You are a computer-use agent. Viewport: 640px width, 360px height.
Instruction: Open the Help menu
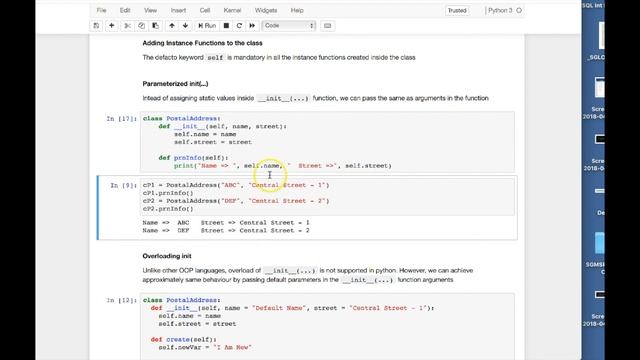[297, 10]
